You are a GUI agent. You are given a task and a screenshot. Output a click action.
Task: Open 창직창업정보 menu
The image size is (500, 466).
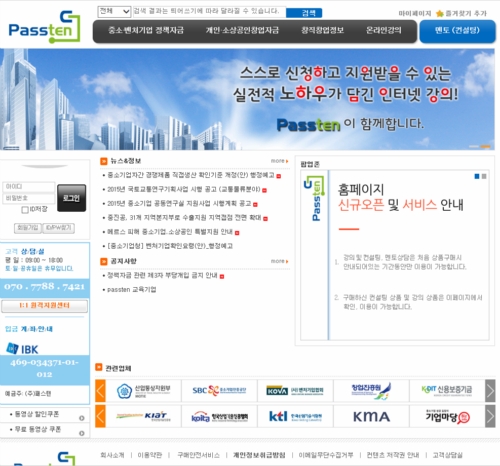322,30
